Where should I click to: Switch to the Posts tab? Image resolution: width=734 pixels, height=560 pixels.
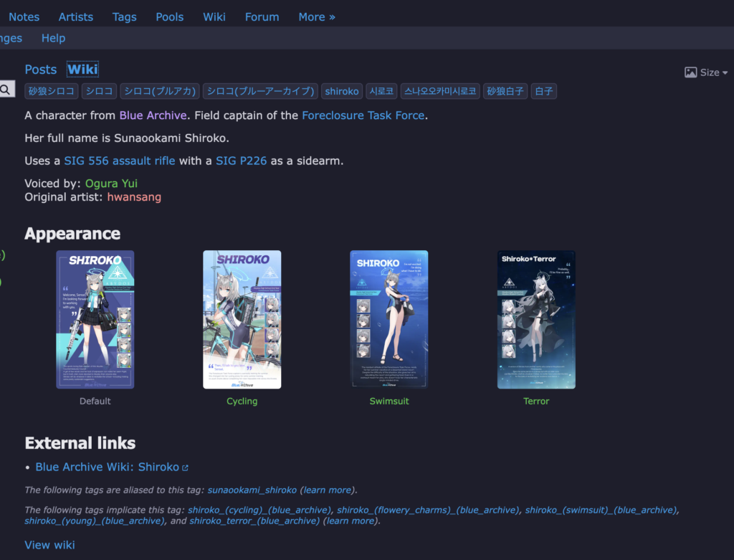[x=41, y=70]
